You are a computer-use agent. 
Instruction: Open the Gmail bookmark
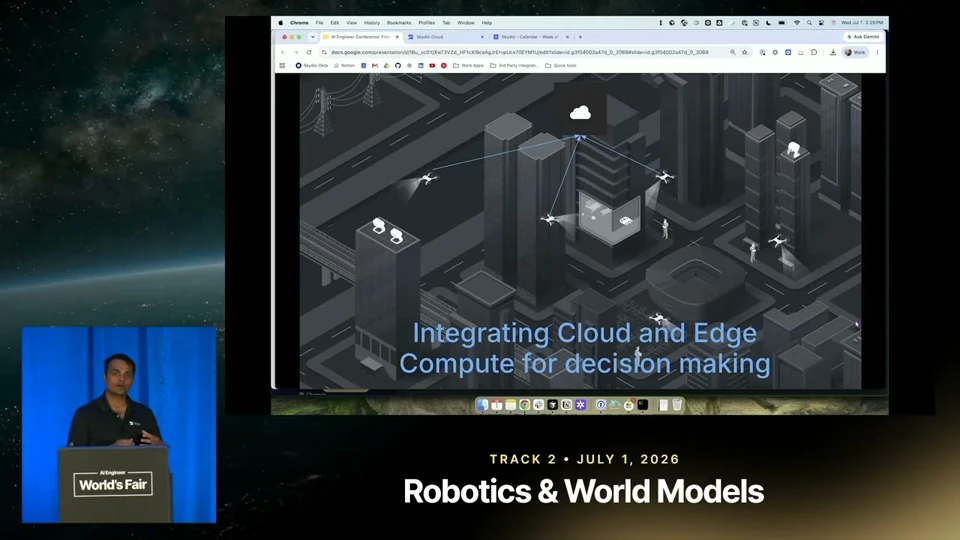tap(375, 66)
